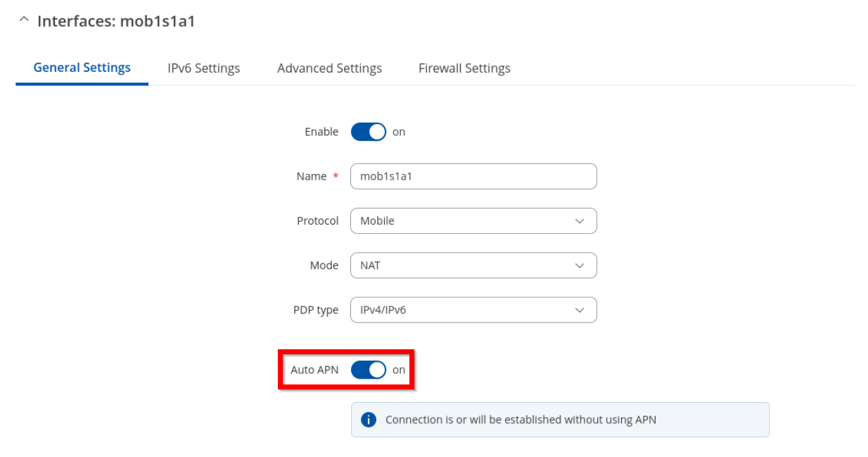Turn off the Auto APN toggle
The image size is (868, 457).
369,370
